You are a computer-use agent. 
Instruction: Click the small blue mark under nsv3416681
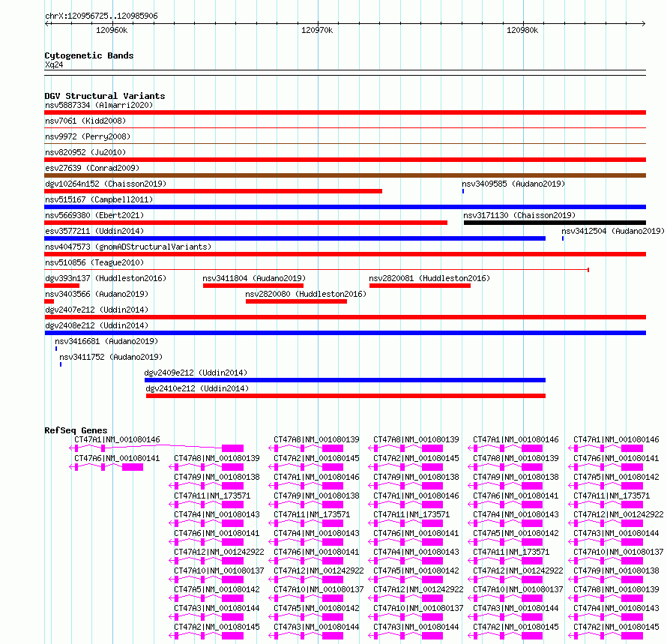click(56, 349)
